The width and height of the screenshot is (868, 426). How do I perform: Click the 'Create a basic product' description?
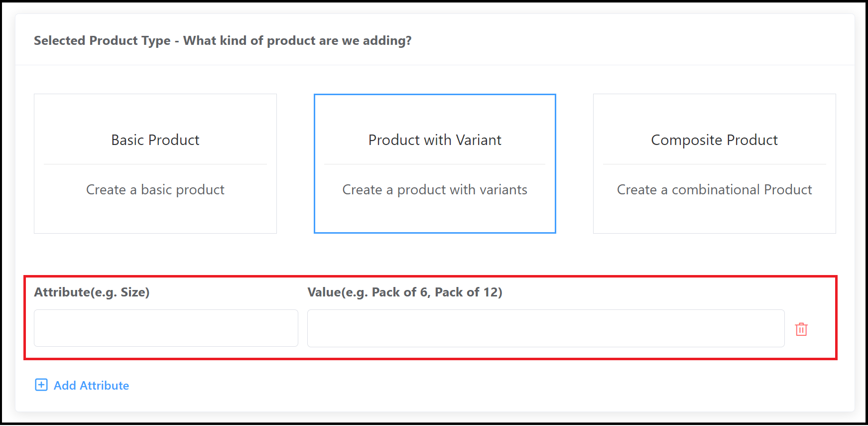[155, 189]
